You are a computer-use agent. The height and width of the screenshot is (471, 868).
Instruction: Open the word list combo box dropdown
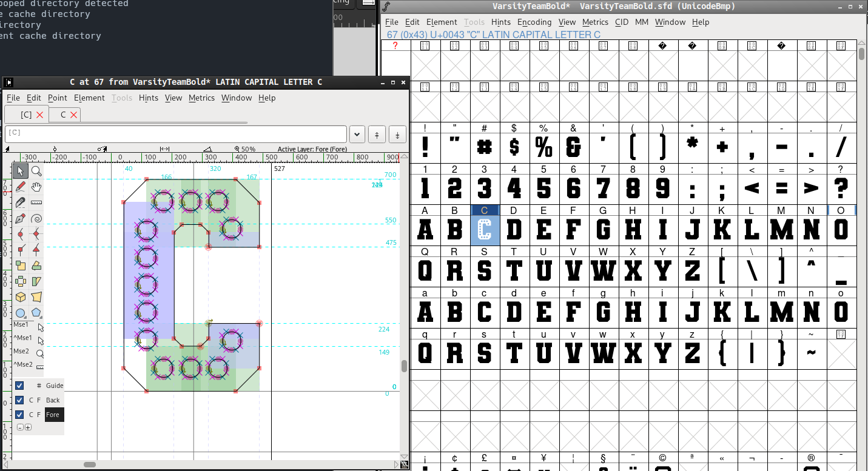[357, 134]
